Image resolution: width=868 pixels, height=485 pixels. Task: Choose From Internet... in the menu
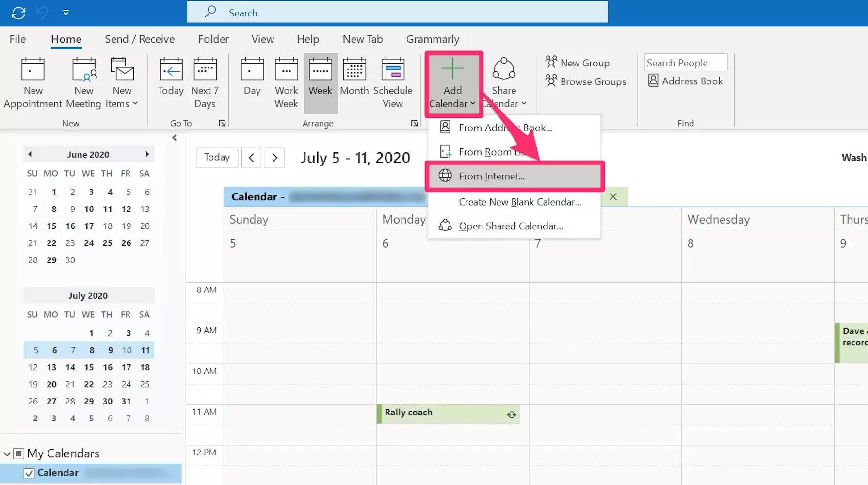pyautogui.click(x=491, y=176)
